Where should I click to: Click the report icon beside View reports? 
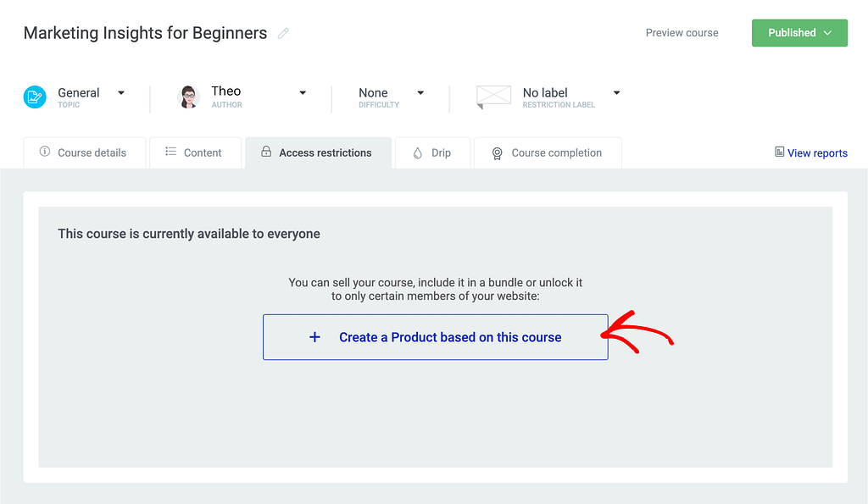779,152
